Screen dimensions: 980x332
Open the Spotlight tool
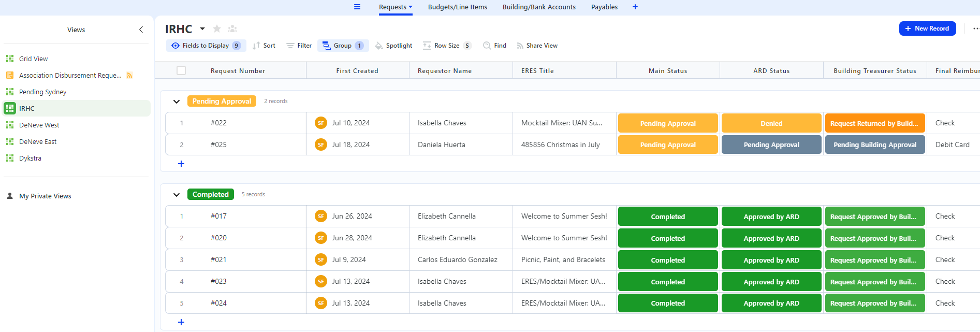(394, 46)
